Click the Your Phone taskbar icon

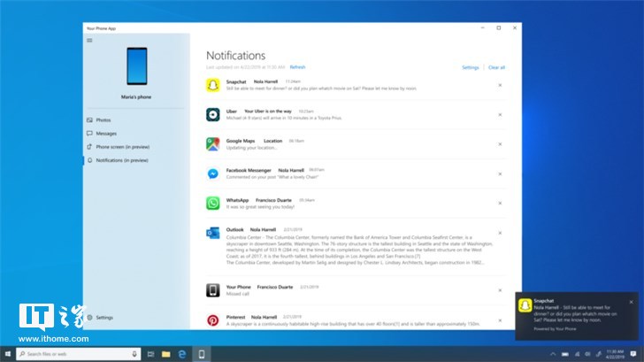click(x=202, y=354)
